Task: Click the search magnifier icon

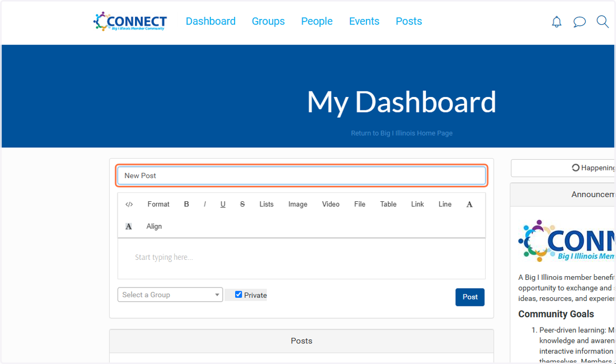Action: (x=603, y=22)
